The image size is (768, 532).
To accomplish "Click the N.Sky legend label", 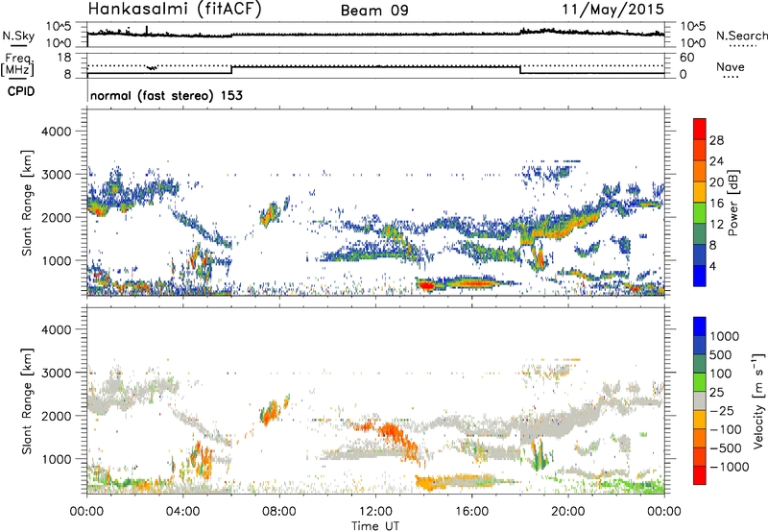I will tap(18, 36).
